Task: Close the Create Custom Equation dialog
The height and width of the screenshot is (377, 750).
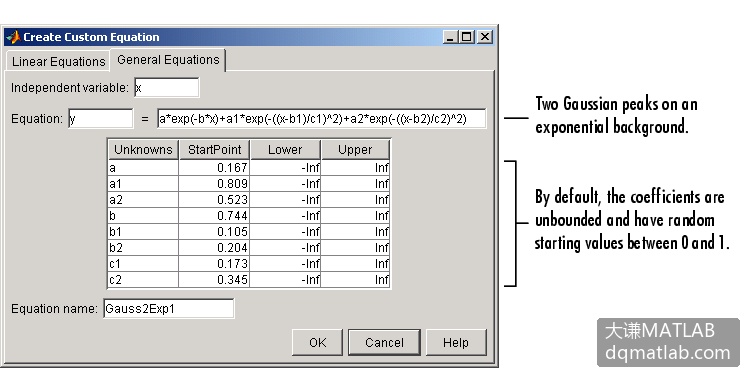Action: [x=485, y=37]
